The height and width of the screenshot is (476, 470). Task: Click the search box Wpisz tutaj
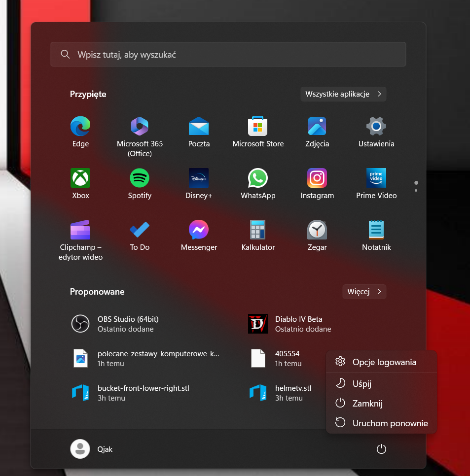(228, 54)
